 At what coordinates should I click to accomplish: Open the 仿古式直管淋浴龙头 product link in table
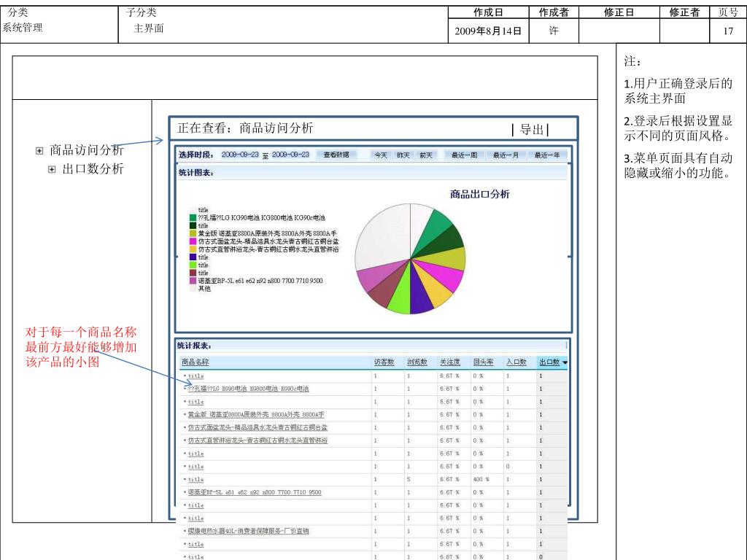pos(258,440)
